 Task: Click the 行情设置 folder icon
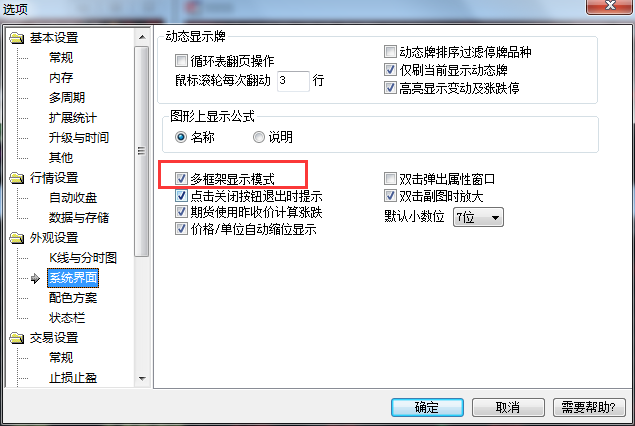point(17,178)
